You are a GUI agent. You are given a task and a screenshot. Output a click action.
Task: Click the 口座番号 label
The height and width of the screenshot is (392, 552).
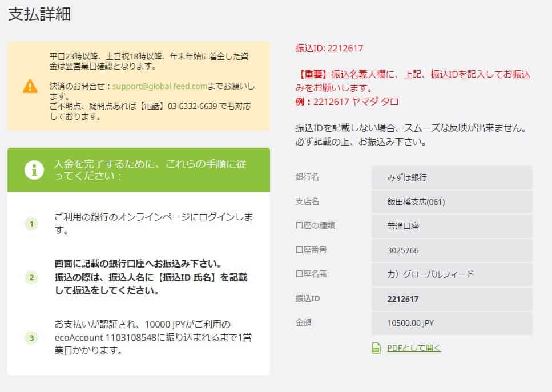click(311, 250)
